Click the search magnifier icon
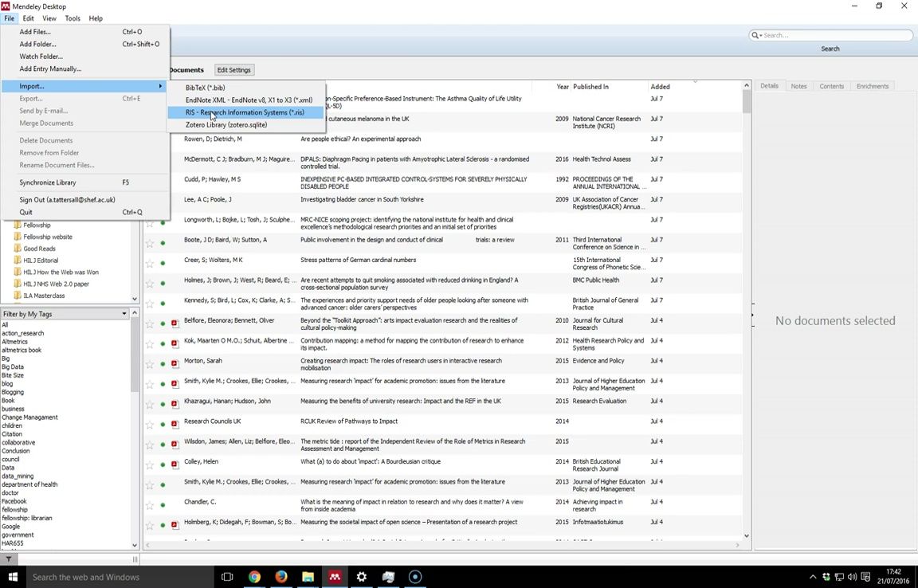The width and height of the screenshot is (918, 588). [x=755, y=35]
